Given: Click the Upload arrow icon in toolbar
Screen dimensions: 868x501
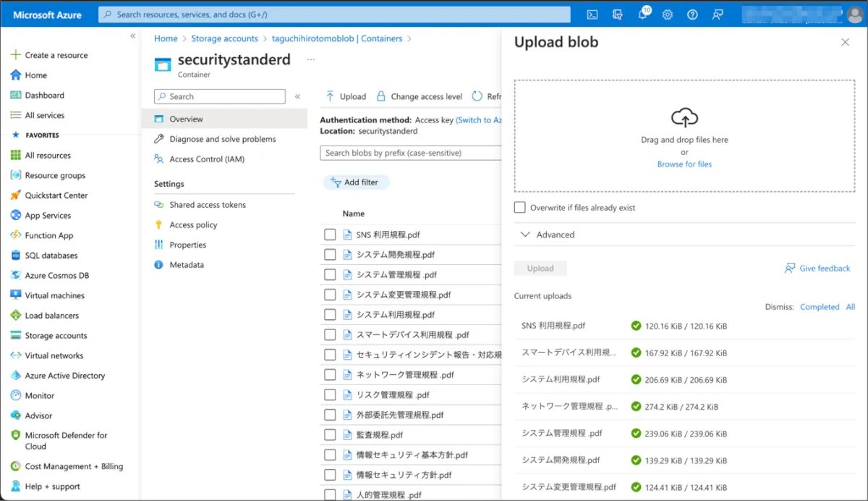Looking at the screenshot, I should point(330,96).
